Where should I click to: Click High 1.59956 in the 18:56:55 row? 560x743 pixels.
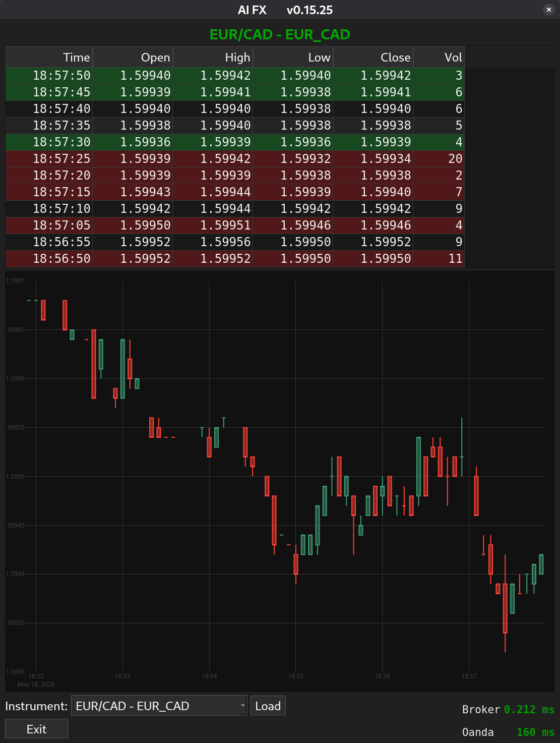pos(213,242)
